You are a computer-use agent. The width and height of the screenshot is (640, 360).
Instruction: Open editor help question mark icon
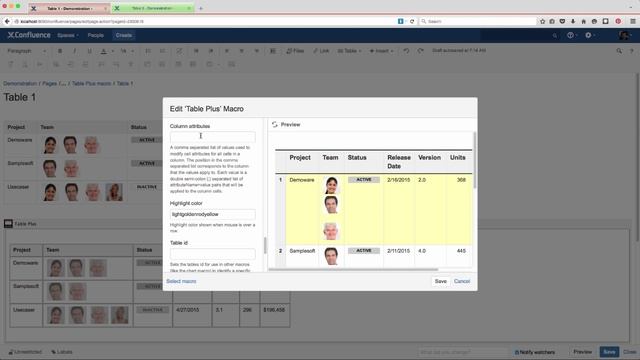[631, 51]
